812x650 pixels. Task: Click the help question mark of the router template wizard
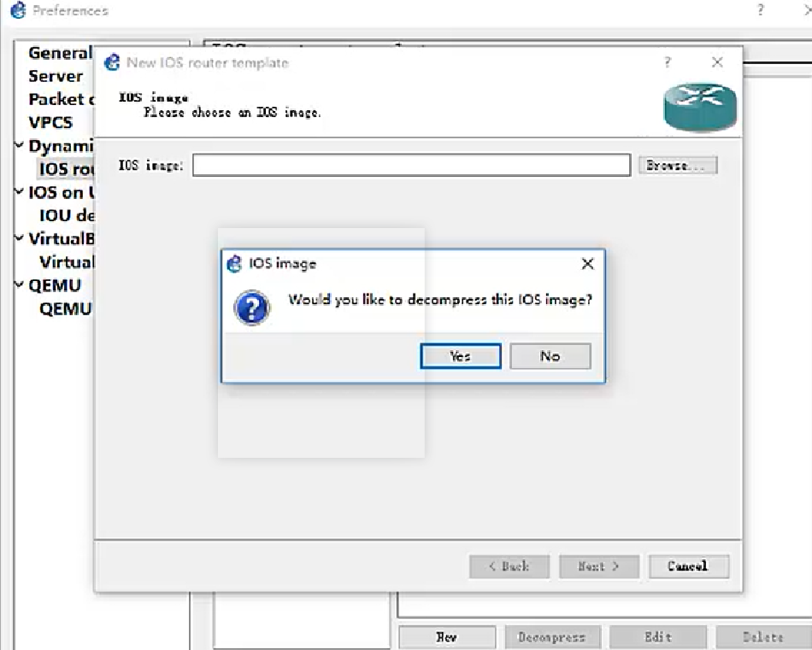(668, 62)
